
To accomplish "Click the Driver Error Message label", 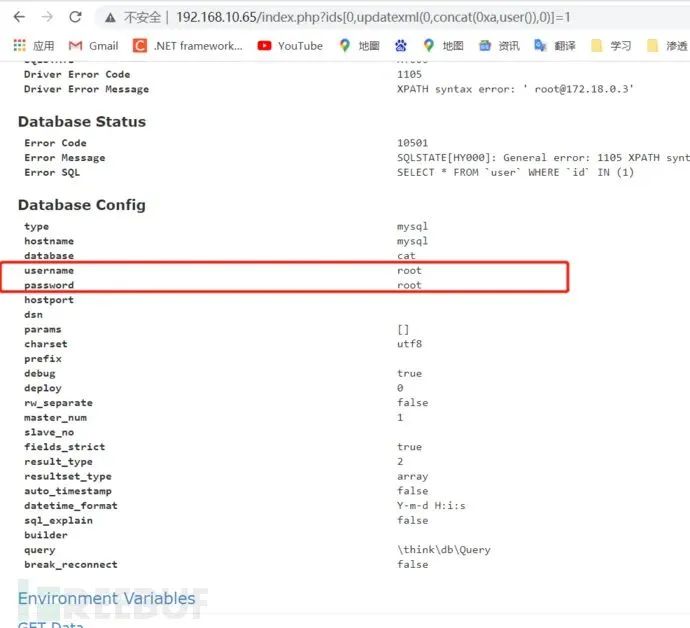I will coord(86,89).
